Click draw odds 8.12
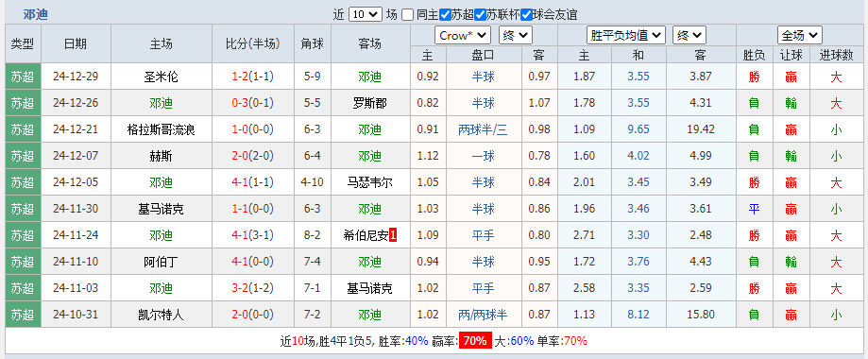868x359 pixels. tap(638, 315)
